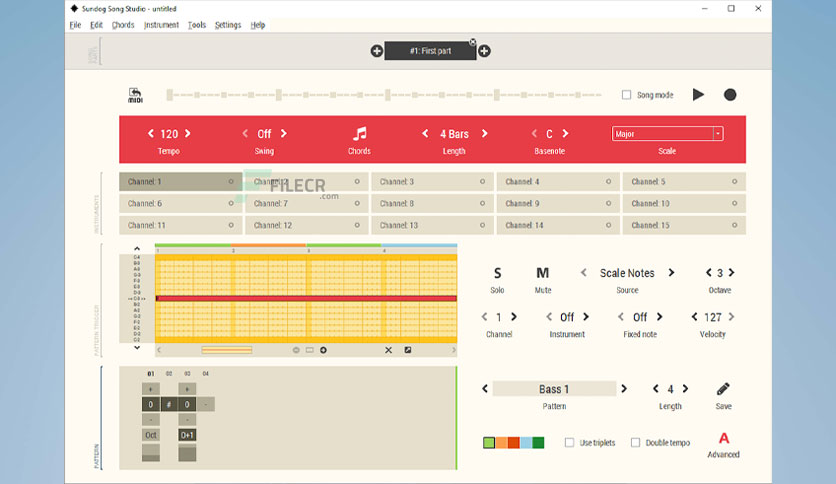Toggle the circle indicator on Channel 14

608,225
